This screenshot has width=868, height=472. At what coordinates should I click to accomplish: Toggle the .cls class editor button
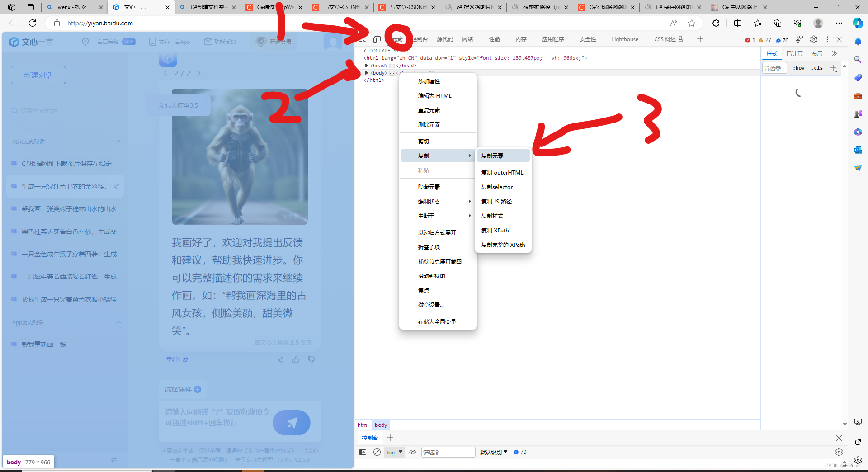tap(817, 68)
